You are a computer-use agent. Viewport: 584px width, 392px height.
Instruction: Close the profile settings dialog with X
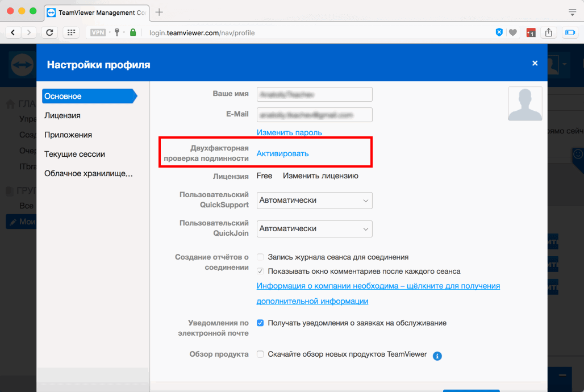tap(535, 64)
